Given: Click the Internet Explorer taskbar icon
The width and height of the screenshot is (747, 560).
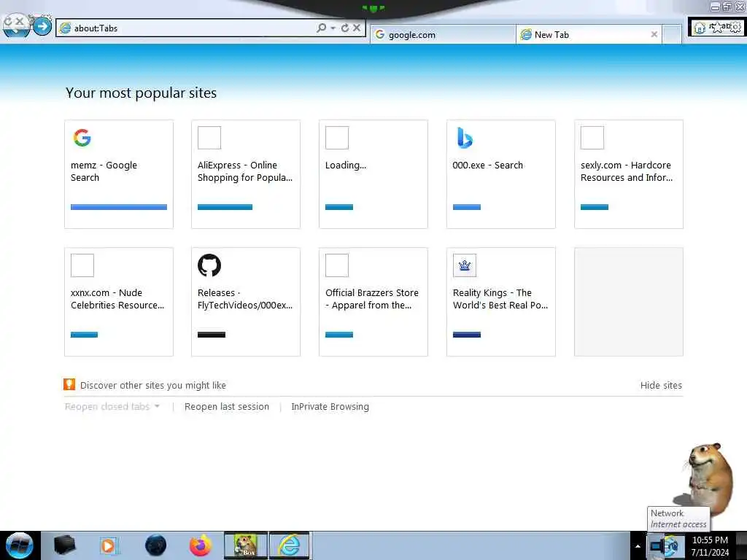Looking at the screenshot, I should [x=289, y=545].
